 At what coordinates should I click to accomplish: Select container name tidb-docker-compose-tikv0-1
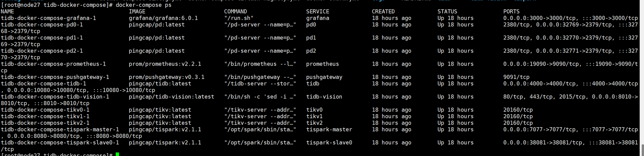point(45,110)
